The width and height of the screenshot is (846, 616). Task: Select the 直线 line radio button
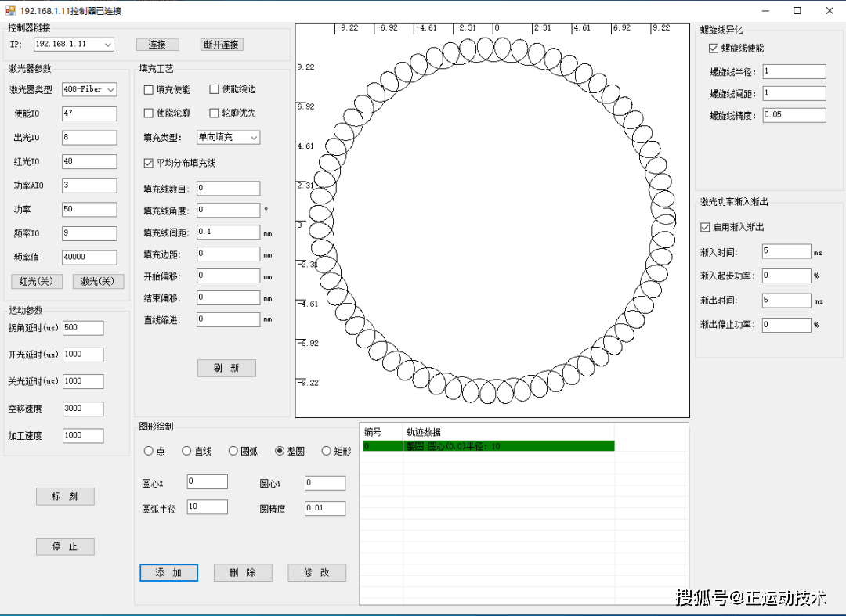point(186,451)
